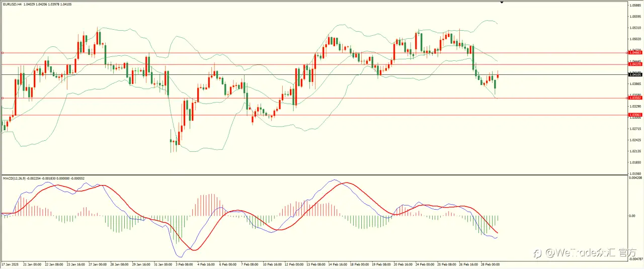644x269 pixels.
Task: Click the 1.01560 price scale value
Action: point(636,173)
